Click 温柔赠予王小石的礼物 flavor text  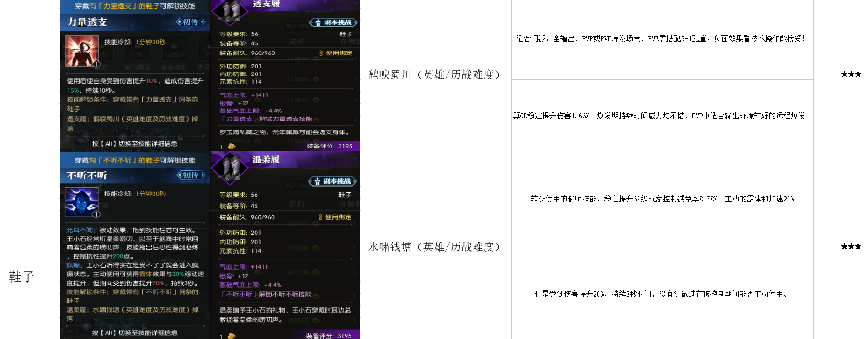click(x=285, y=315)
